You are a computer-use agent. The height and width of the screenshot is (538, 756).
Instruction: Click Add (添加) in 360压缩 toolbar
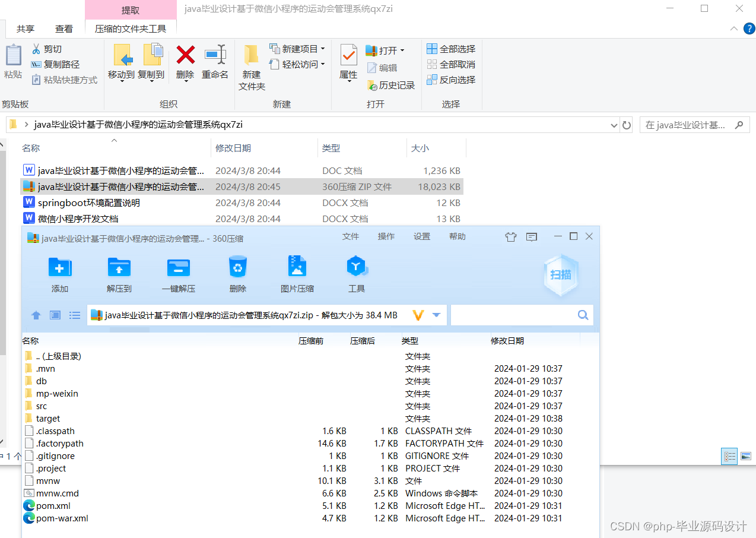click(x=60, y=274)
